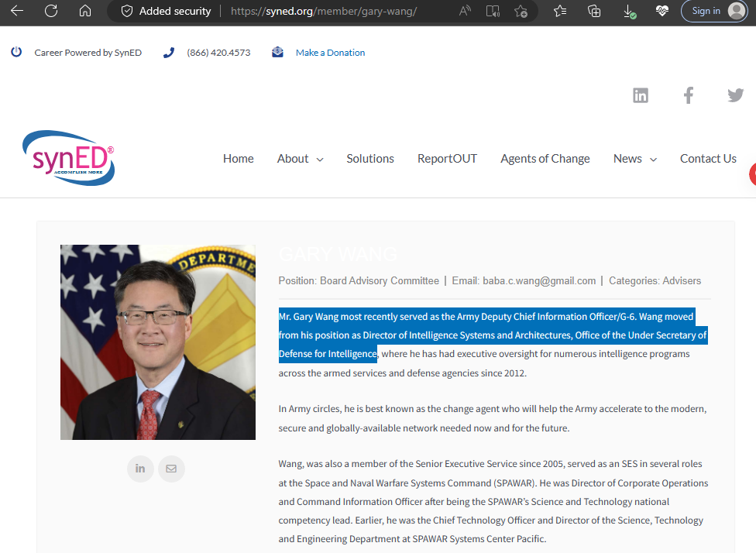Open the browser home page

(85, 11)
